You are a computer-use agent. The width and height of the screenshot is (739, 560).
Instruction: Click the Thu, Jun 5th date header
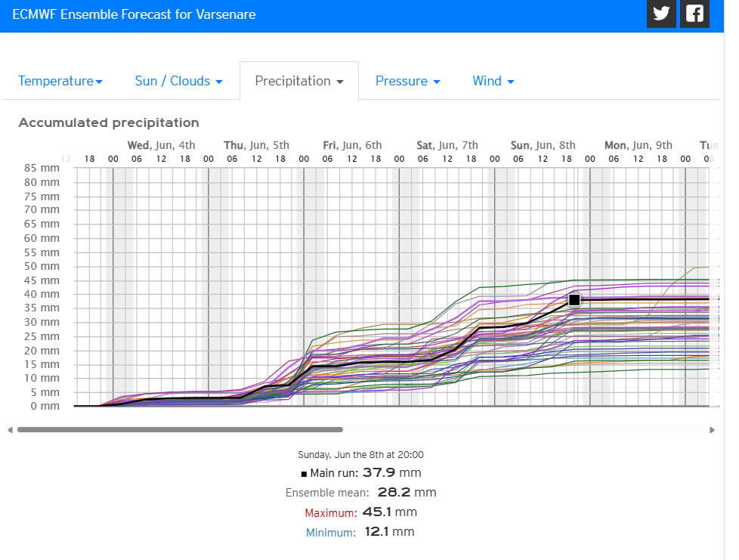point(256,145)
